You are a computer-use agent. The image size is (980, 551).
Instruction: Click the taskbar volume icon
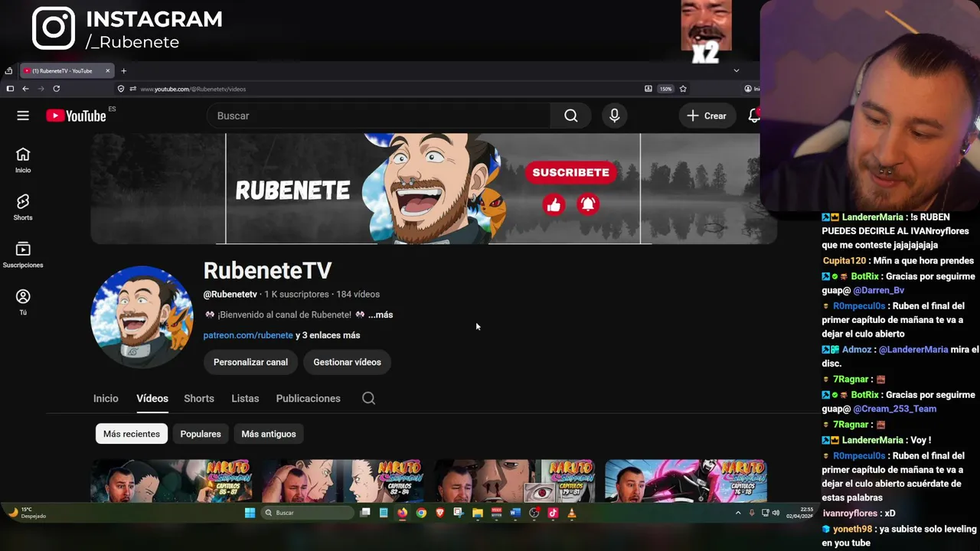coord(776,513)
